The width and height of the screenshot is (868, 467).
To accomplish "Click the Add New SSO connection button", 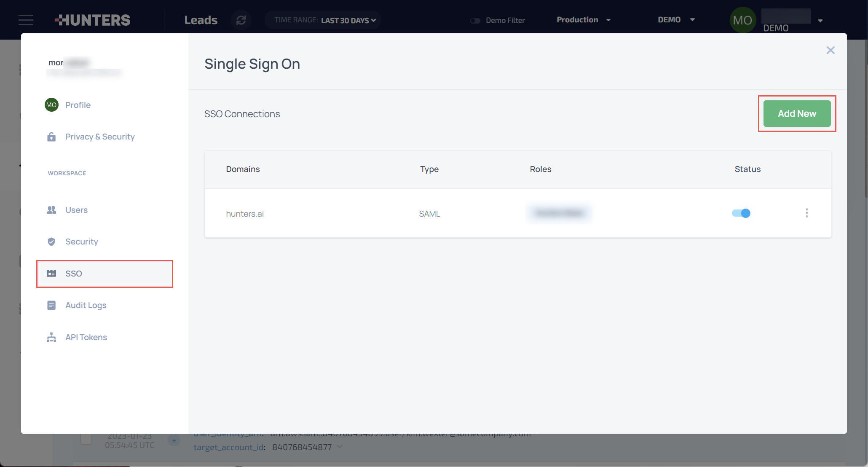I will [x=797, y=113].
